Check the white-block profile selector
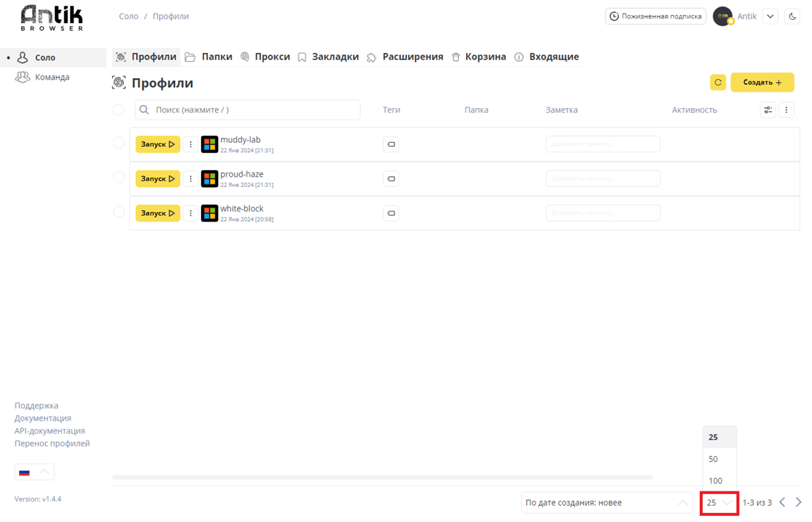Viewport: 812px width, 522px height. tap(119, 211)
